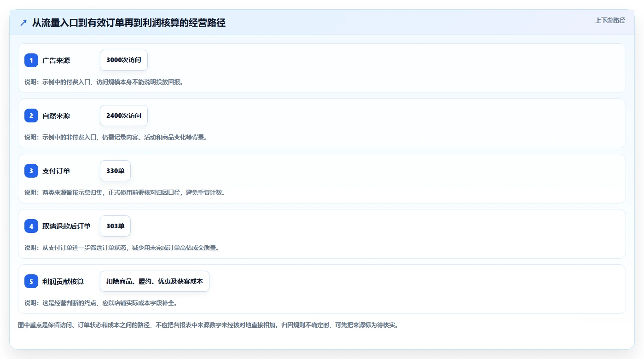Click the step 4 number badge
The width and height of the screenshot is (644, 359).
(x=31, y=226)
